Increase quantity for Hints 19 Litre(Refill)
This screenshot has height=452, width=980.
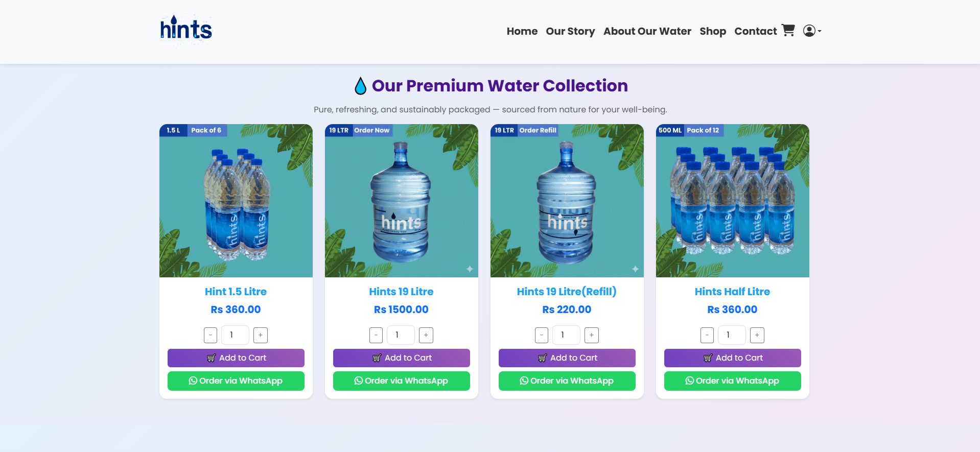click(x=592, y=335)
